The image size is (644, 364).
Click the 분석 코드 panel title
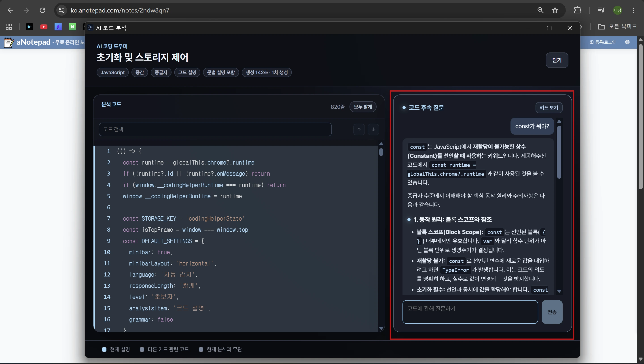click(x=111, y=104)
